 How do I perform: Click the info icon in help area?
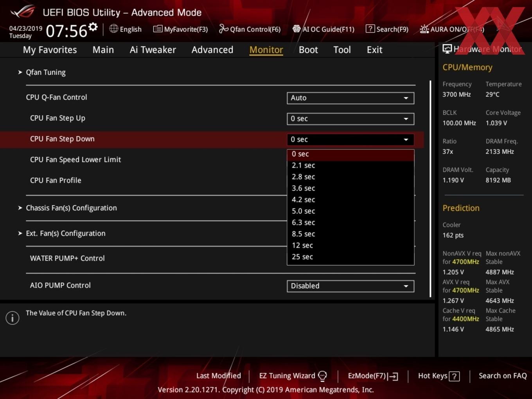13,318
